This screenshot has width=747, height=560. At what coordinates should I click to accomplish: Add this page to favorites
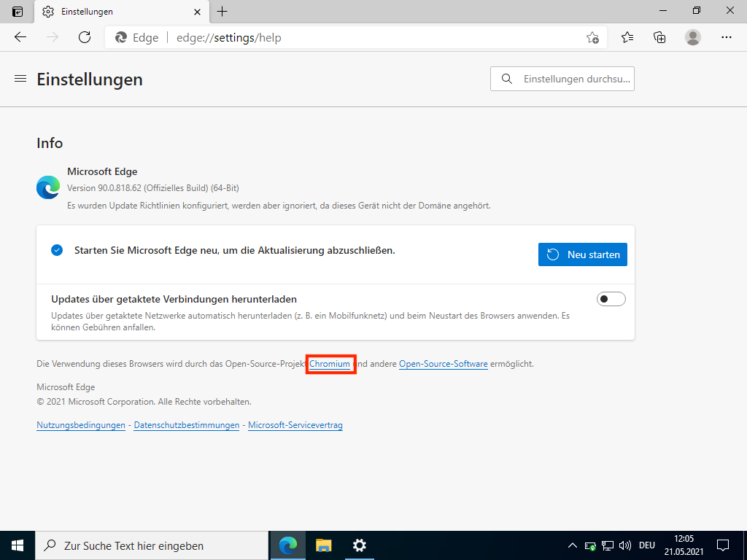tap(592, 38)
